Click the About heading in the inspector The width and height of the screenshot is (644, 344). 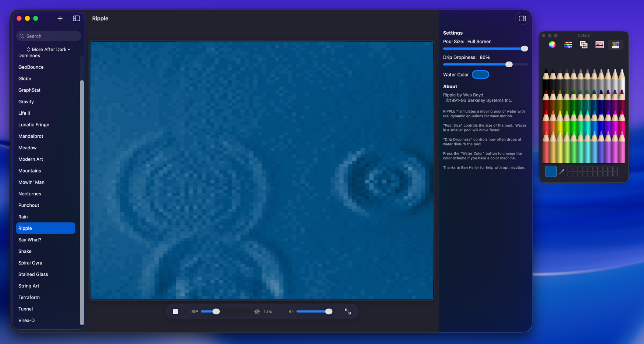(450, 87)
